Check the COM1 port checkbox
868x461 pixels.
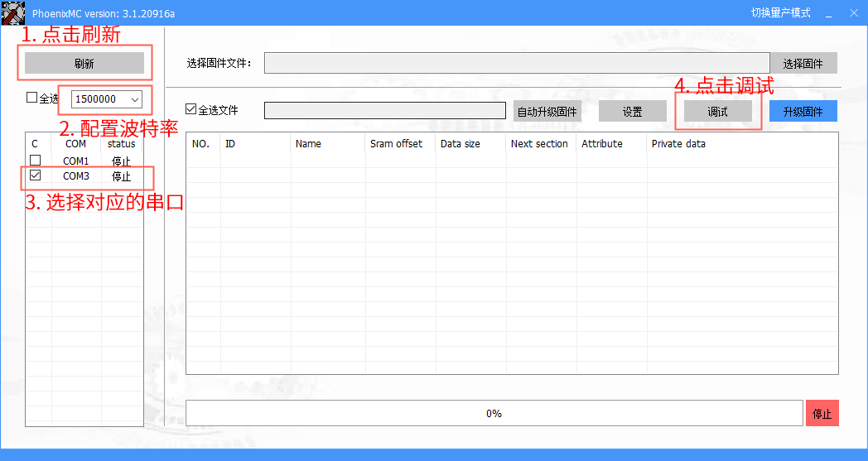coord(35,161)
